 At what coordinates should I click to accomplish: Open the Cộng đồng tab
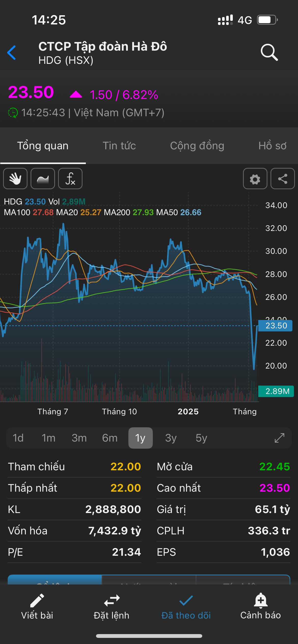point(197,146)
